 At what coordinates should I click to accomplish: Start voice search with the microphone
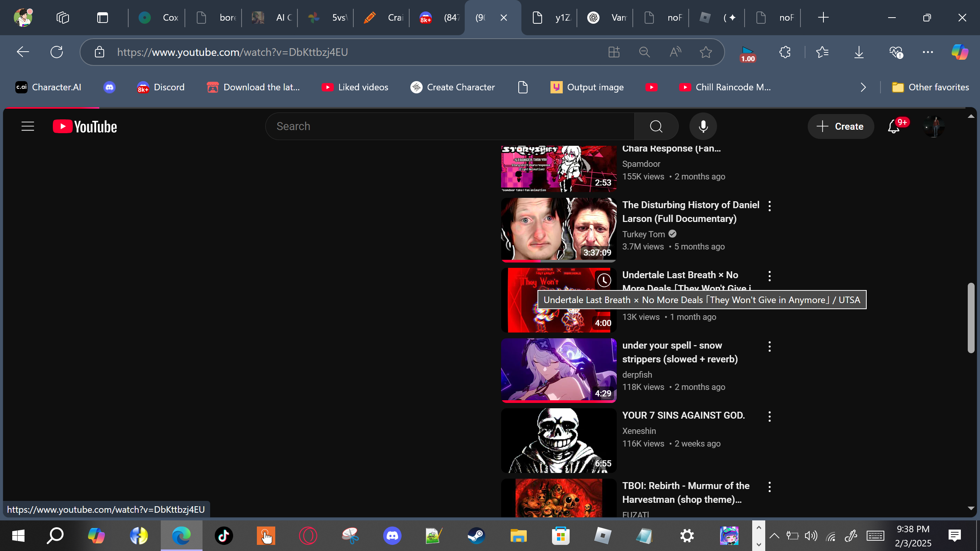(x=703, y=126)
